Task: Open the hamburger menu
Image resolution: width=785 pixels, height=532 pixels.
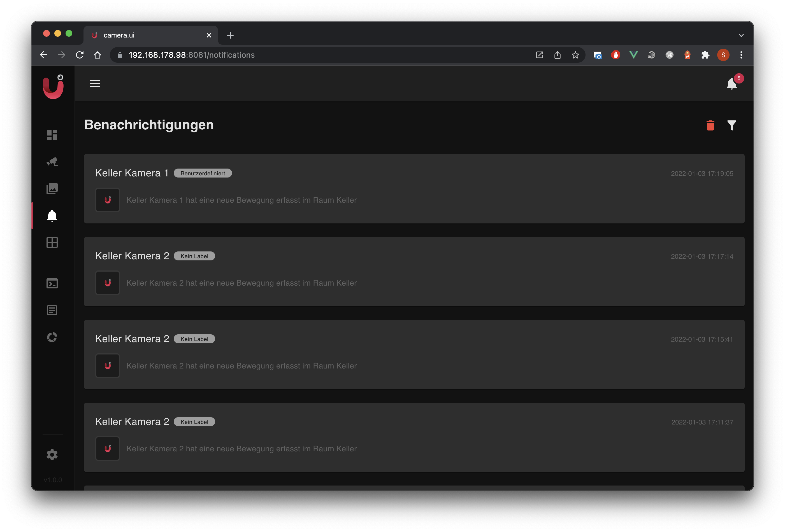Action: [x=95, y=83]
